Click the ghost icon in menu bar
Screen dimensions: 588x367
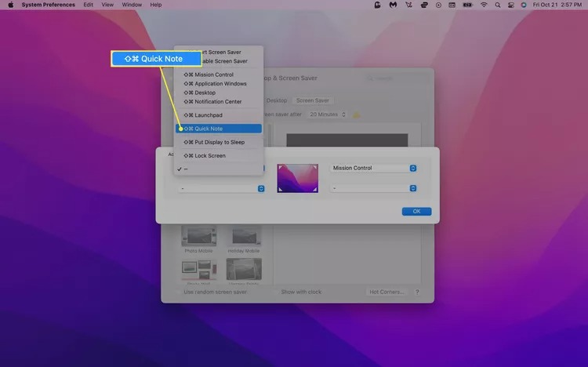[x=377, y=5]
